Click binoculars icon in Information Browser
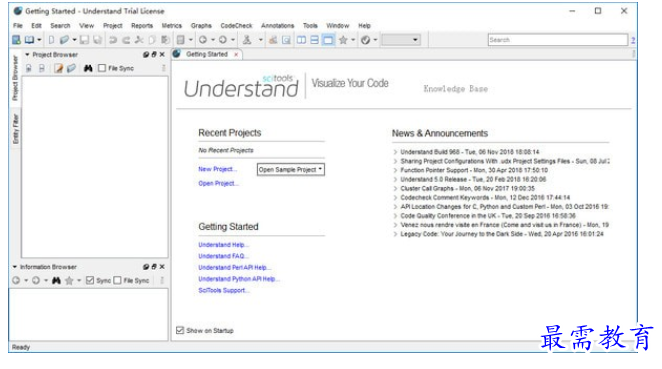The width and height of the screenshot is (662, 369). pos(56,280)
